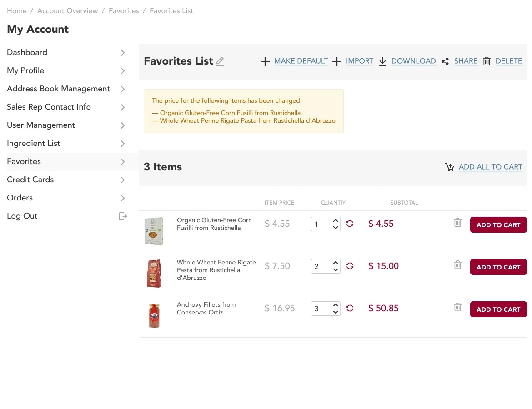Viewport: 532px width, 409px height.
Task: Refresh quantity for Whole Wheat Penne Rigate
Action: tap(350, 266)
